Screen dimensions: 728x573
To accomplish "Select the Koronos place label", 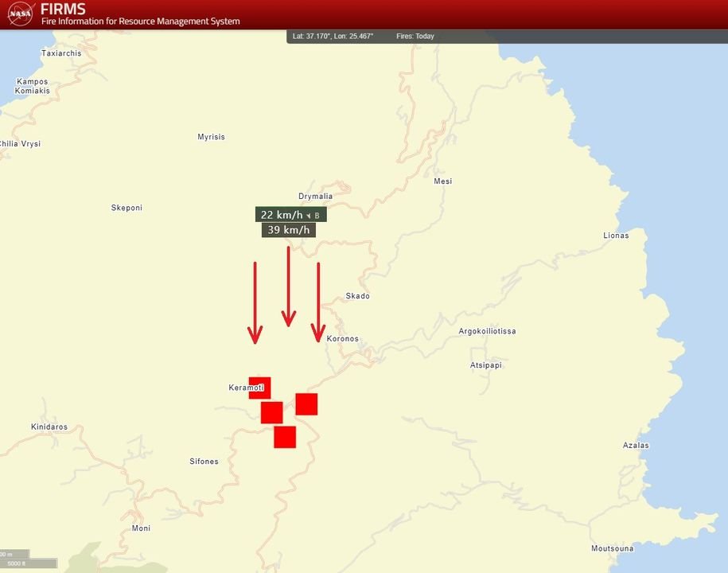I will [x=342, y=338].
